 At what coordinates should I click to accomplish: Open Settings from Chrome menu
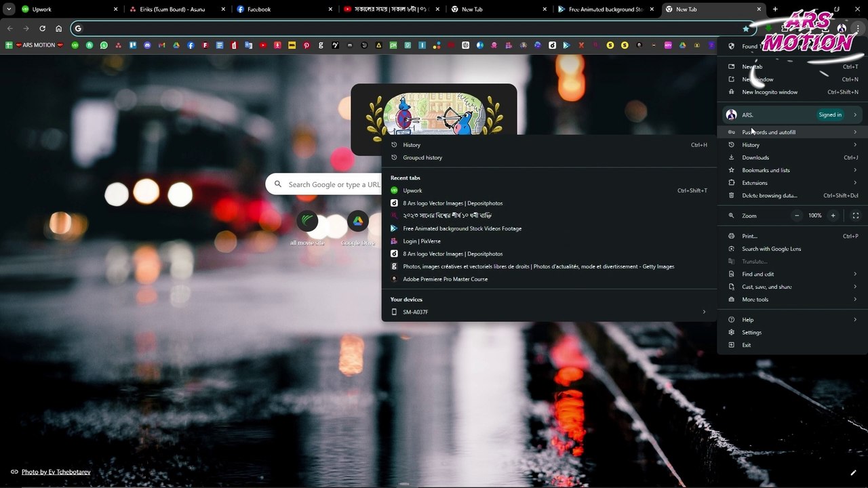pos(792,332)
